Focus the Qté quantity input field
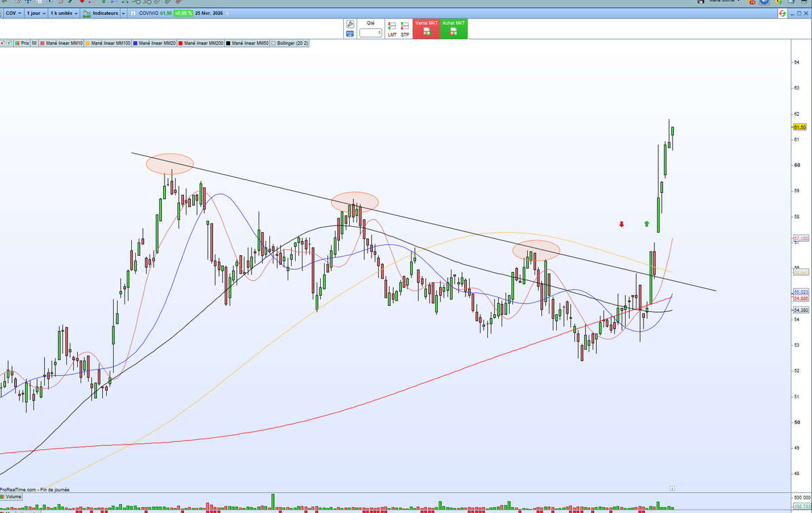Screen dimensions: 812x513 pyautogui.click(x=371, y=32)
